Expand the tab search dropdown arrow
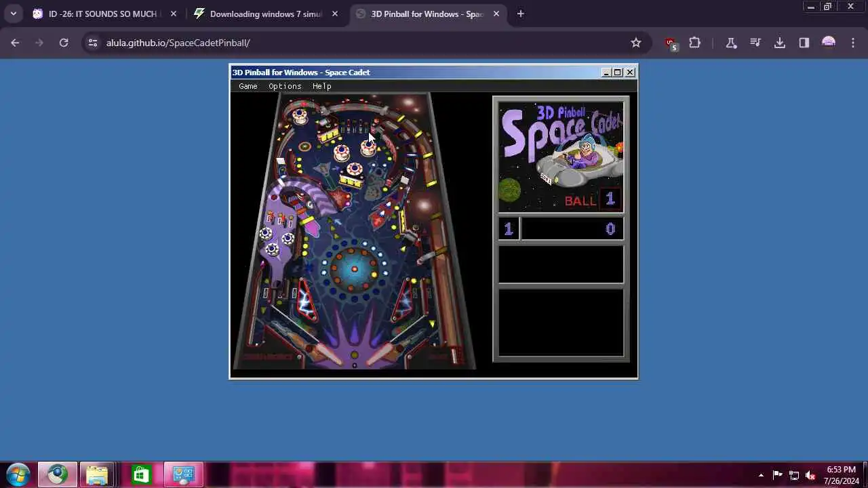 click(13, 14)
